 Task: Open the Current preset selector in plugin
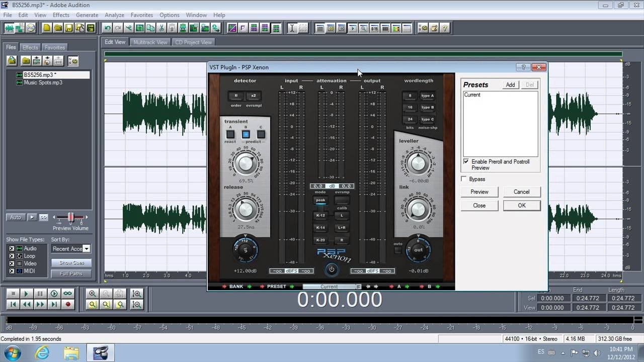tap(330, 287)
